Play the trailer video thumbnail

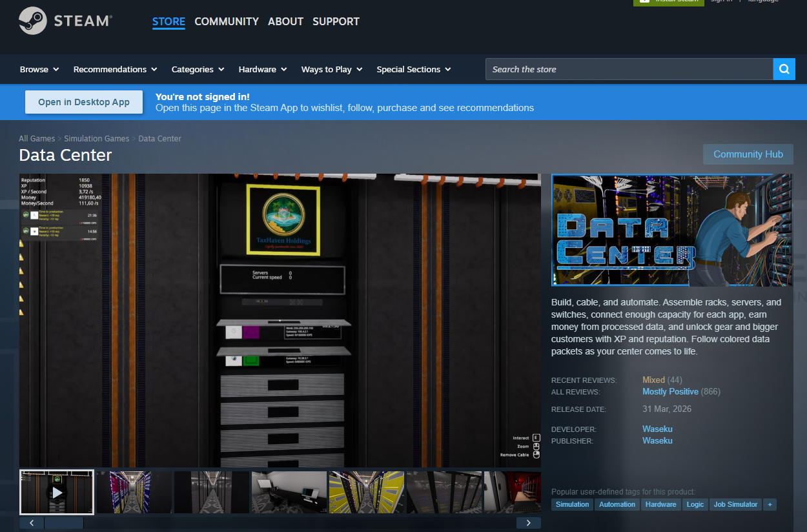point(57,492)
